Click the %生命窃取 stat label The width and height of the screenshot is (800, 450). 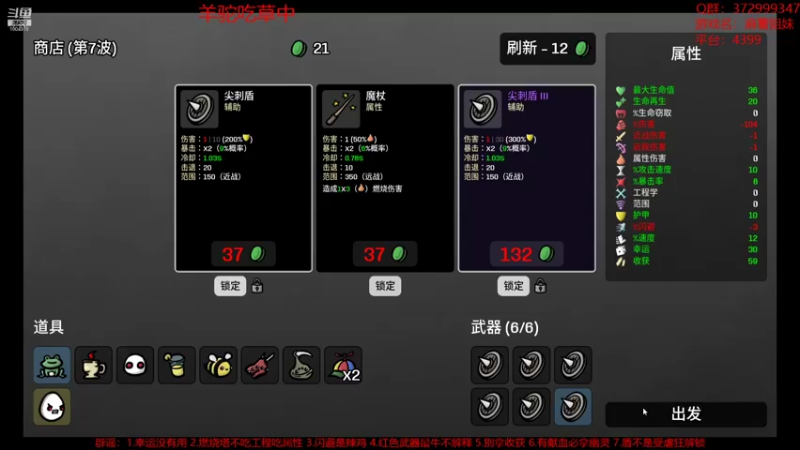point(652,113)
